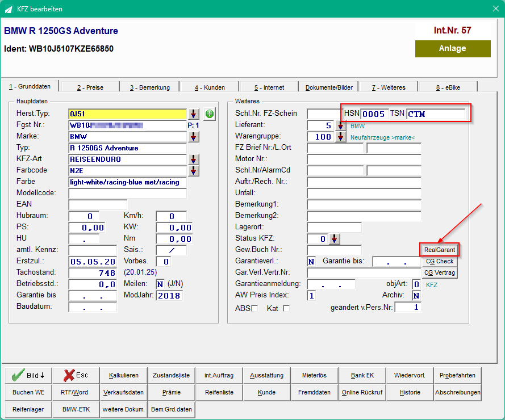
Task: Open the Reifenlager button
Action: 28,409
